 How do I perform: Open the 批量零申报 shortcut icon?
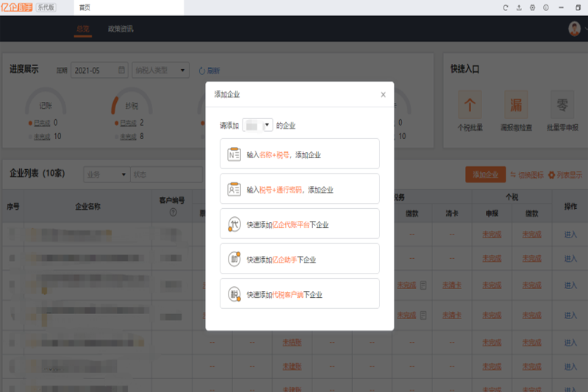562,104
